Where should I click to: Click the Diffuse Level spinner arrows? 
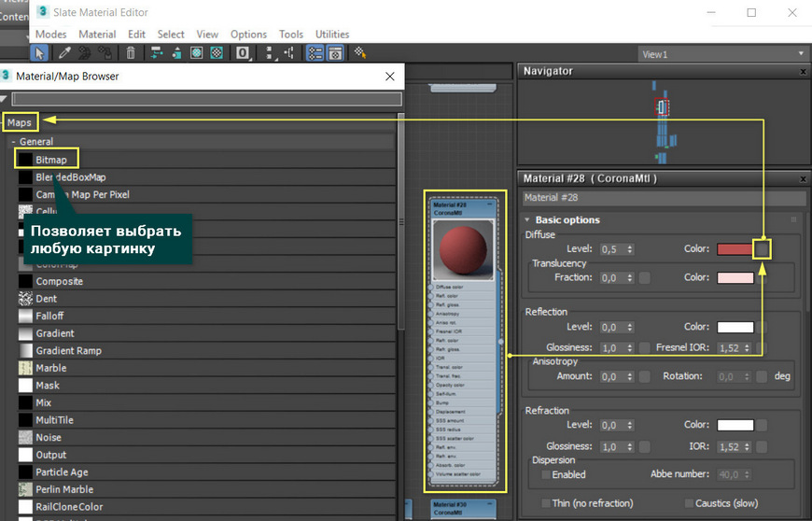[x=630, y=249]
